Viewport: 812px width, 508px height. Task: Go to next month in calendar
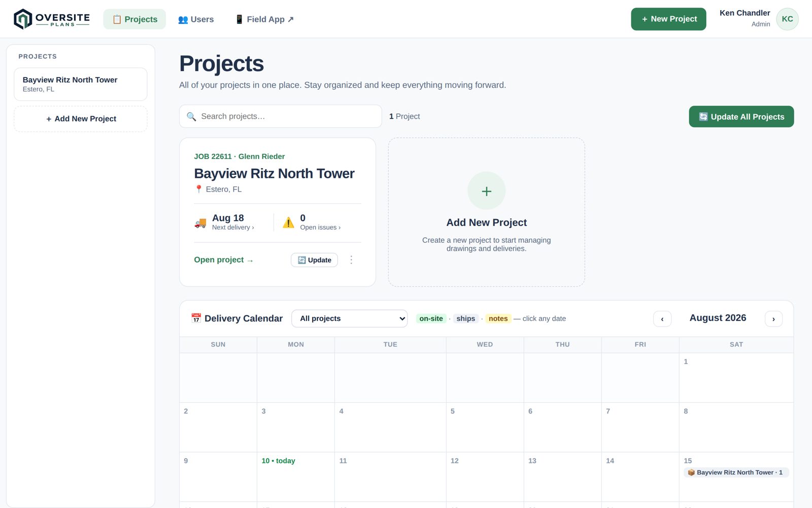pos(773,319)
